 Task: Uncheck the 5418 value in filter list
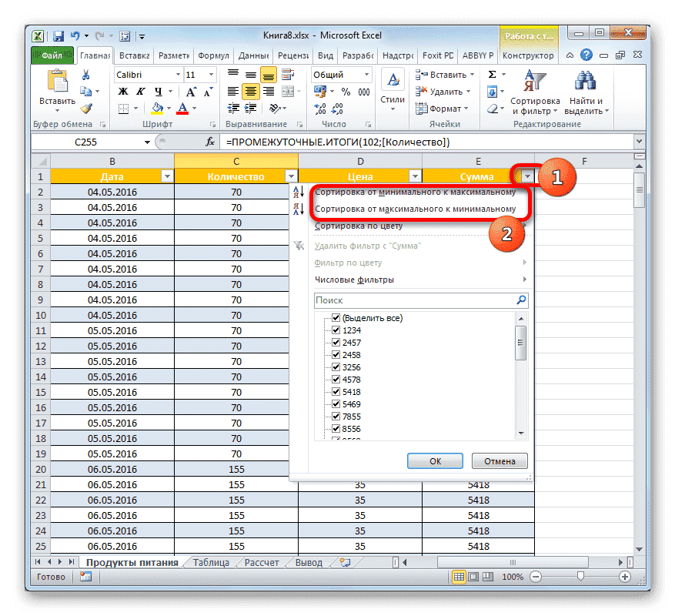tap(336, 391)
